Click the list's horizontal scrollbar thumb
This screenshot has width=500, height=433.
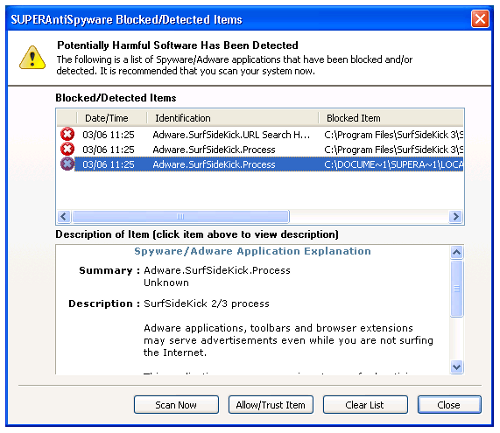point(181,217)
